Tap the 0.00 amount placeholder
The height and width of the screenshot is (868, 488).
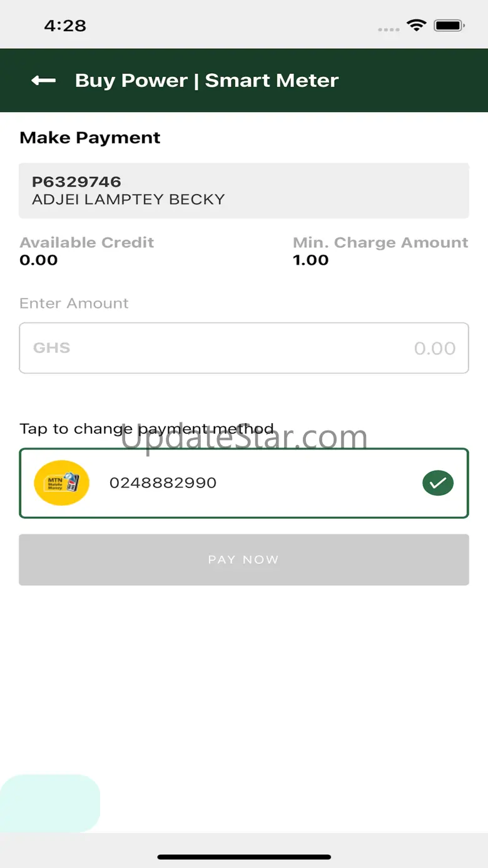coord(435,349)
